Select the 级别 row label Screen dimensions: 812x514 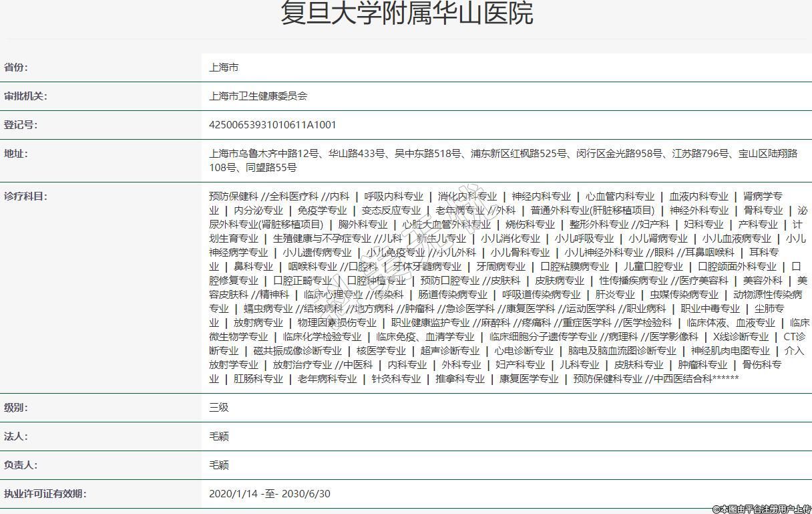click(16, 408)
